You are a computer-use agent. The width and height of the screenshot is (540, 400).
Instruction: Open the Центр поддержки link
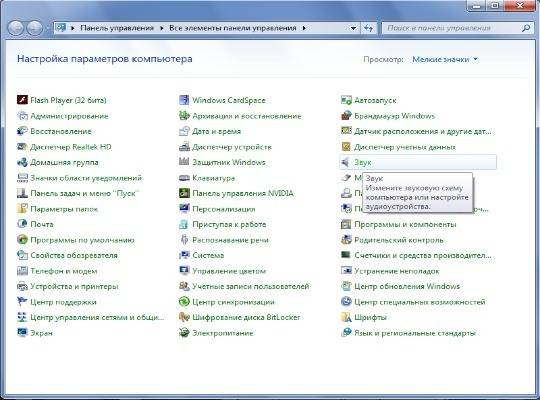(x=63, y=302)
